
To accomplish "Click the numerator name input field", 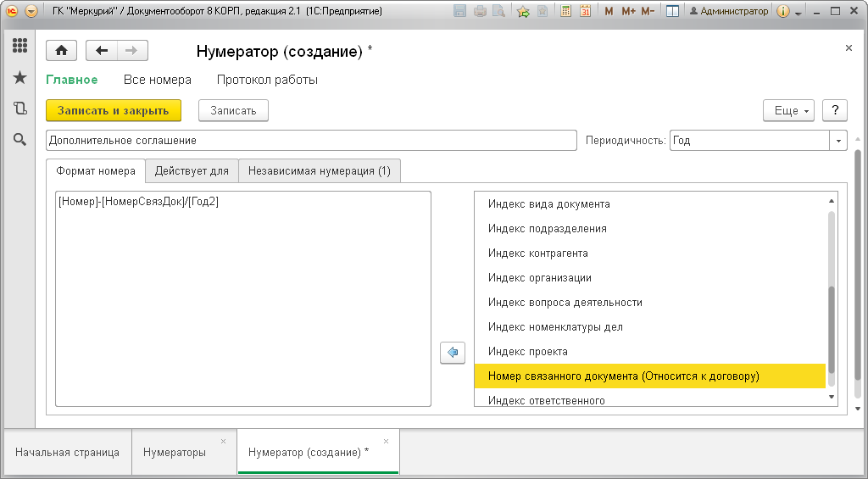I will [x=311, y=141].
